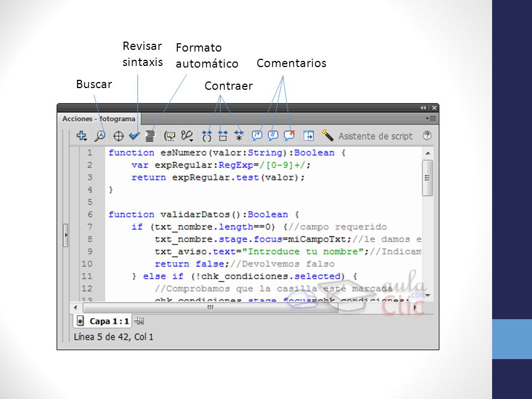
Task: Run Check syntax blue checkmark
Action: point(134,136)
